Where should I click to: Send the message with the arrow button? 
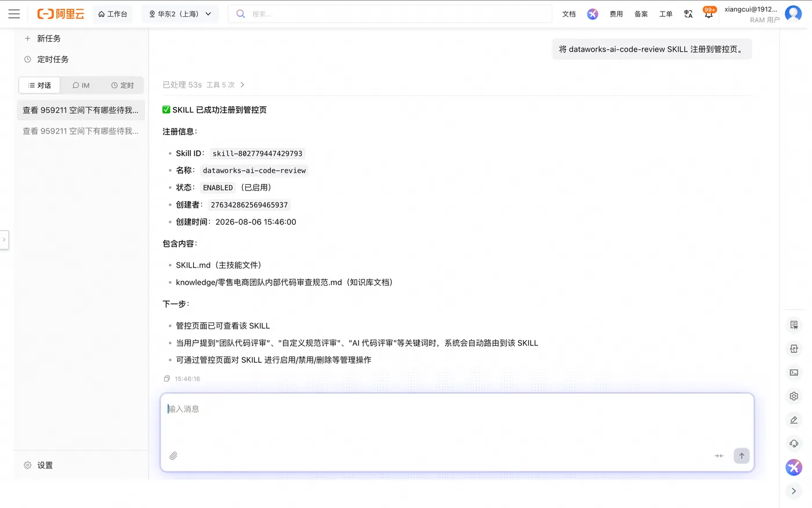[741, 456]
